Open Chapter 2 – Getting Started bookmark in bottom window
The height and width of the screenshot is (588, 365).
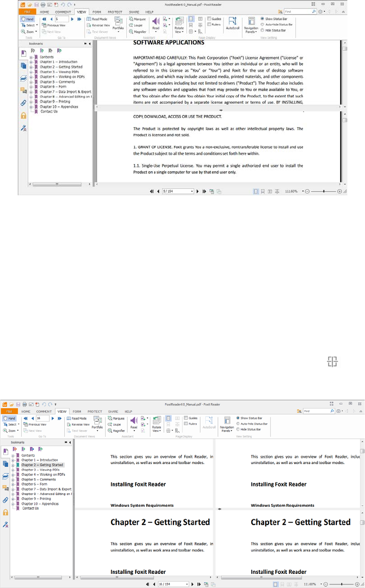tap(42, 465)
